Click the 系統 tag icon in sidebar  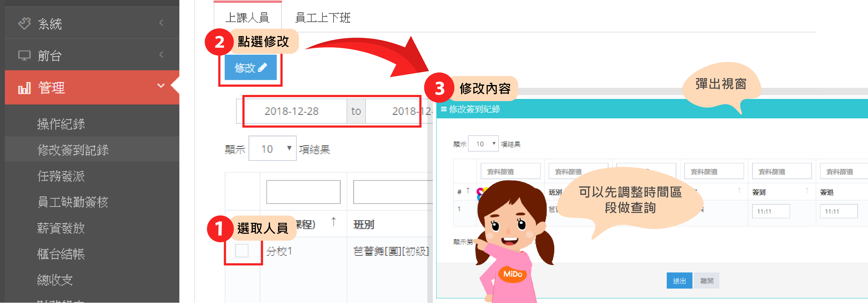pyautogui.click(x=24, y=24)
